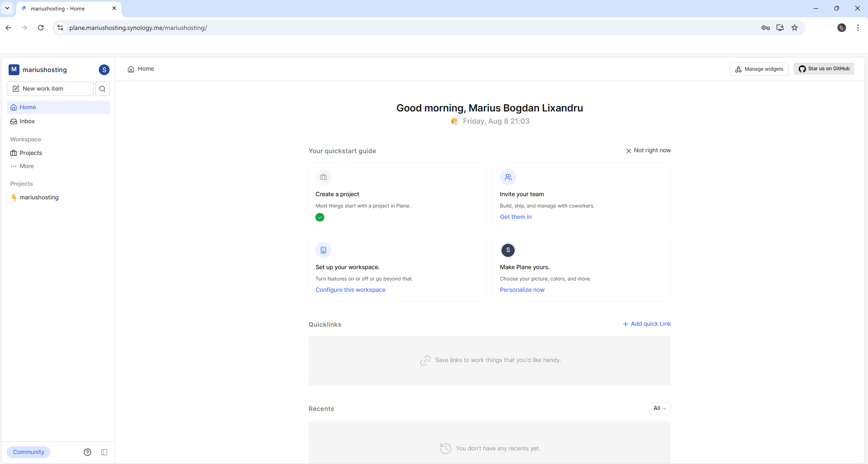
Task: Open the user avatar S in sidebar header
Action: pyautogui.click(x=104, y=70)
